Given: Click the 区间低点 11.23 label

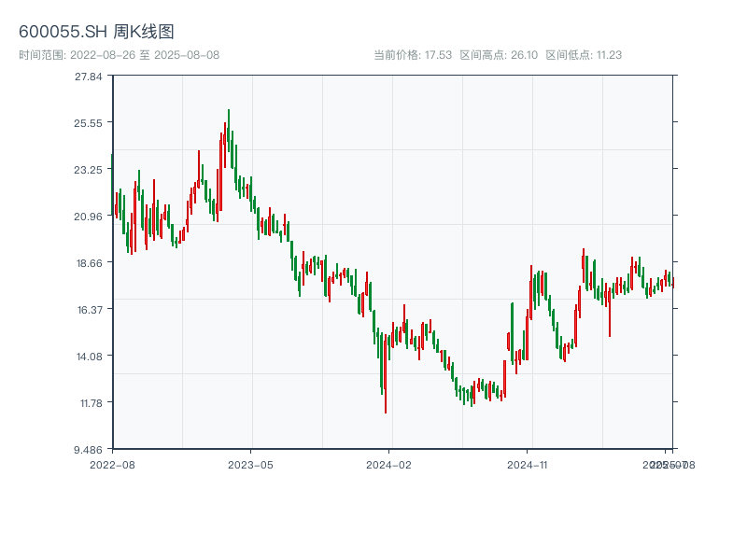Looking at the screenshot, I should click(584, 55).
